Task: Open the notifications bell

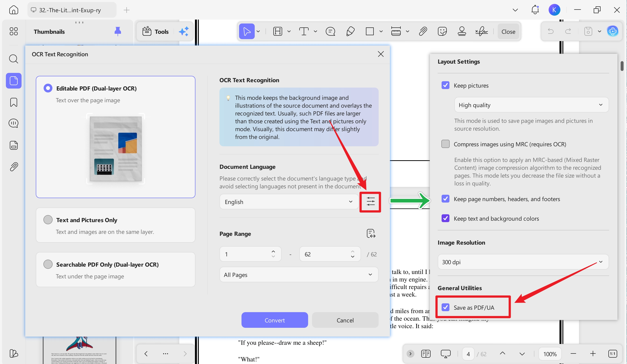Action: click(535, 10)
